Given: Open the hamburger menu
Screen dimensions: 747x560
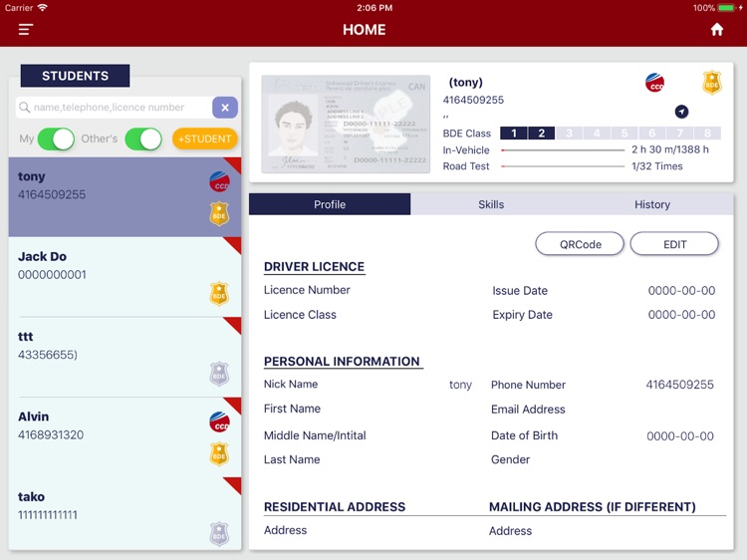Looking at the screenshot, I should pyautogui.click(x=25, y=30).
